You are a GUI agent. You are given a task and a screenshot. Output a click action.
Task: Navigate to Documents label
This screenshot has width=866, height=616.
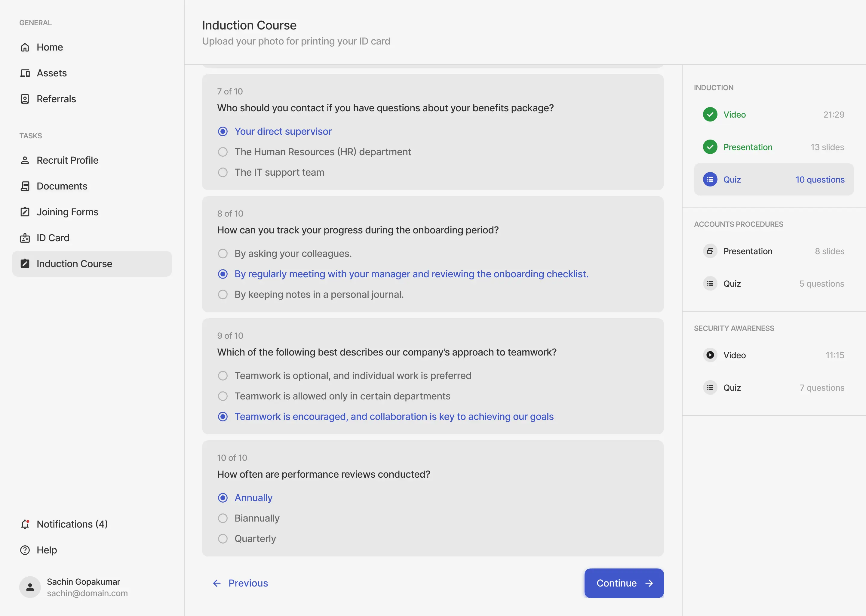click(62, 186)
